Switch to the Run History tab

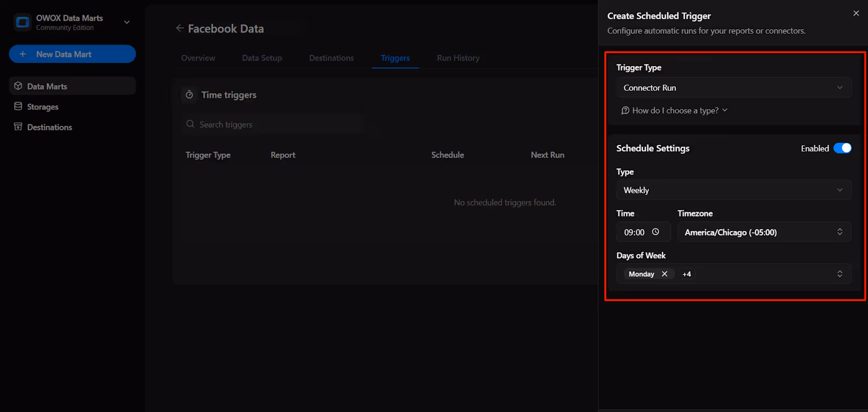coord(458,58)
